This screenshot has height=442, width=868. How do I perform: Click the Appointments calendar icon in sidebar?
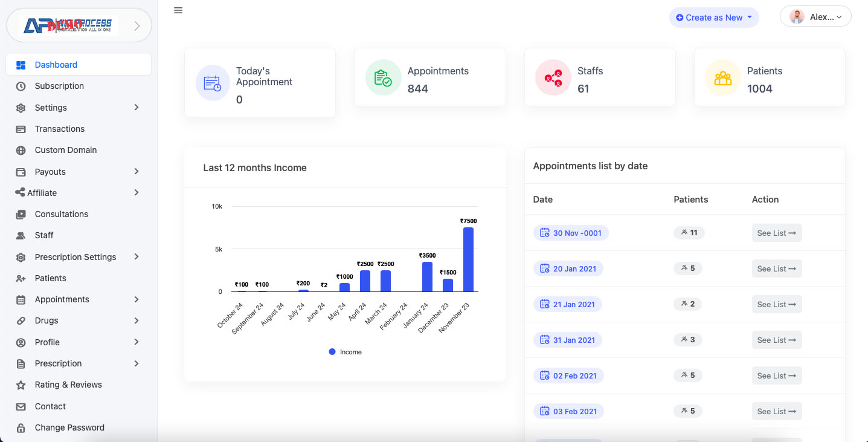[x=21, y=300]
